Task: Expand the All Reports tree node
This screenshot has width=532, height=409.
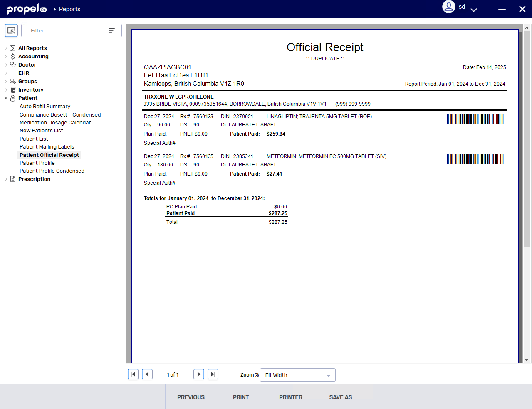Action: coord(6,48)
